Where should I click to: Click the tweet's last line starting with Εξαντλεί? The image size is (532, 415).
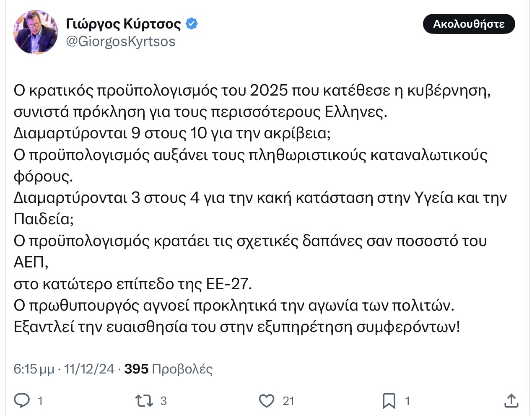click(x=236, y=327)
